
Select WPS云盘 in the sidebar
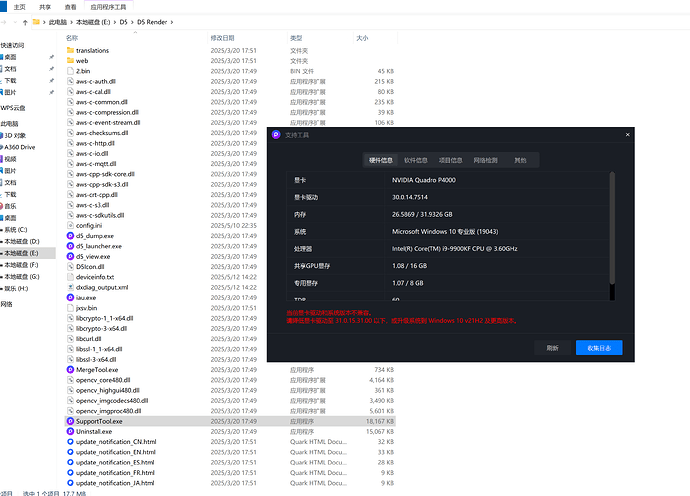(13, 108)
